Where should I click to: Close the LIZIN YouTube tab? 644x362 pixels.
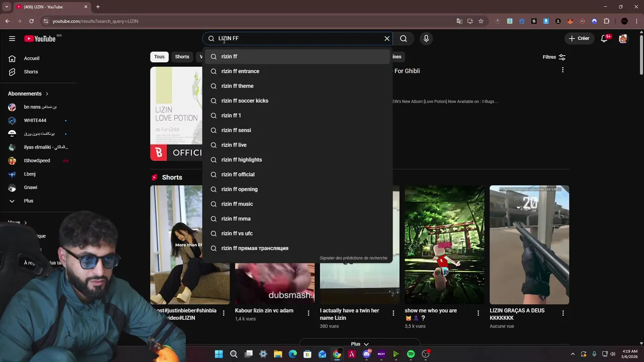[86, 7]
